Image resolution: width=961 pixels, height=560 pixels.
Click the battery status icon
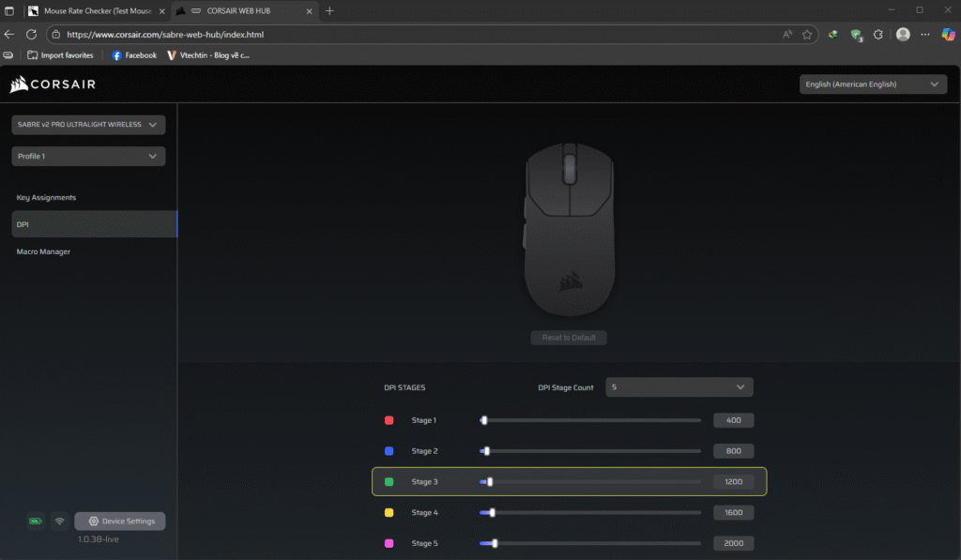[x=36, y=522]
